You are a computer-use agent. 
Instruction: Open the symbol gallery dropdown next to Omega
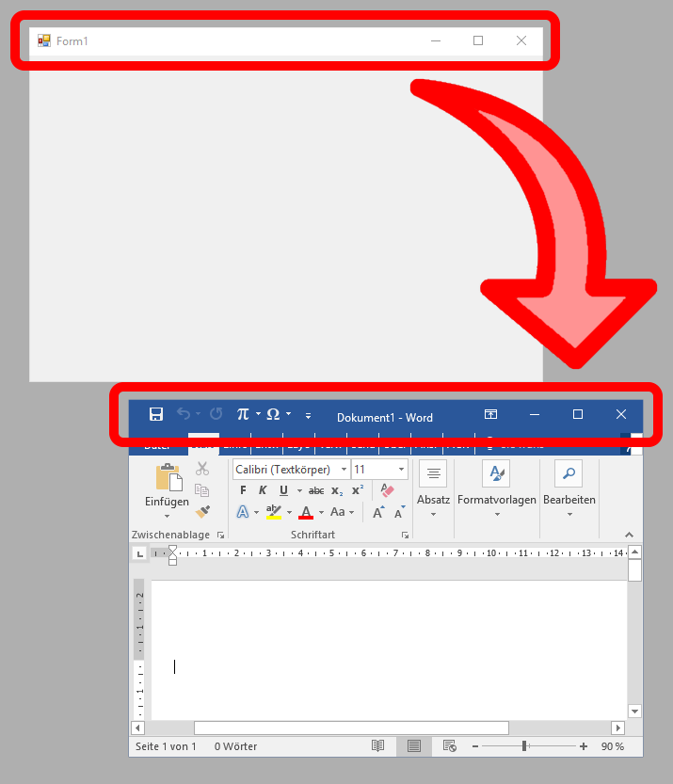[289, 414]
